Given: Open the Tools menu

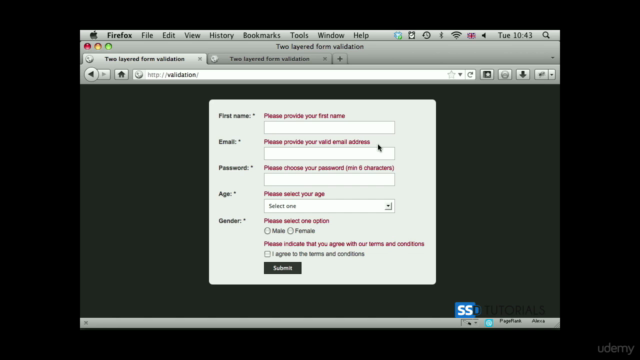Looking at the screenshot, I should coord(299,36).
